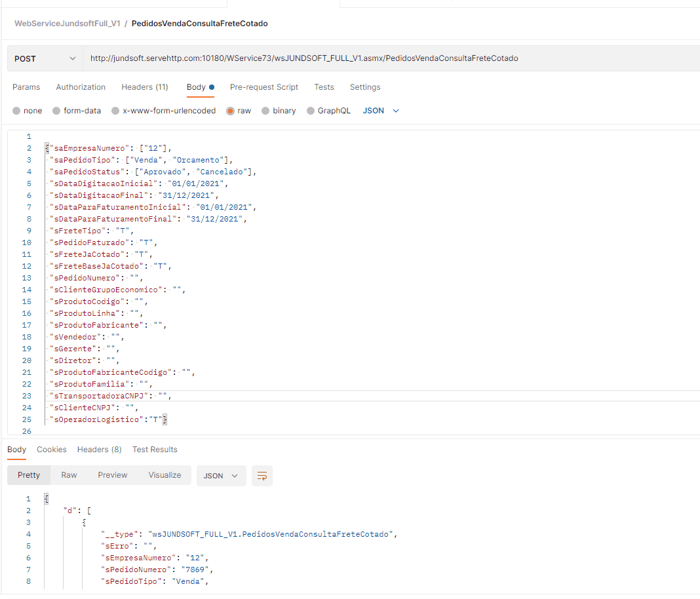Choose the x-www-form-urlencoded radio option

click(115, 111)
